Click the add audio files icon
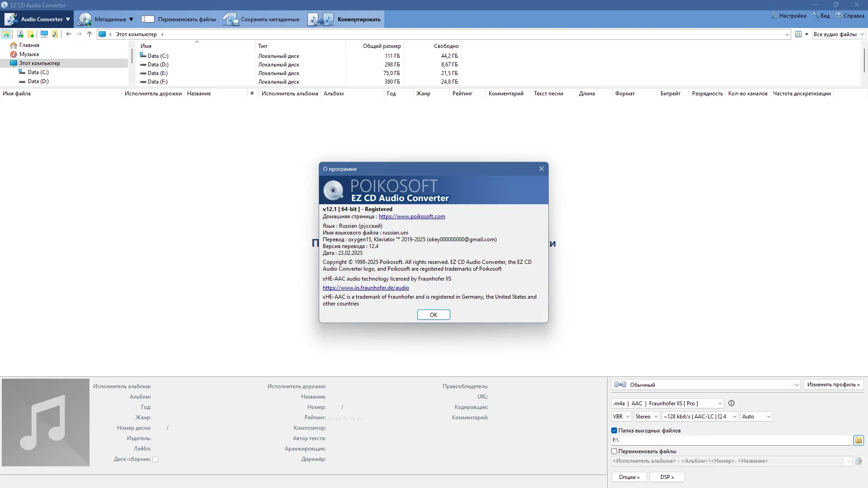868x488 pixels. click(x=20, y=34)
